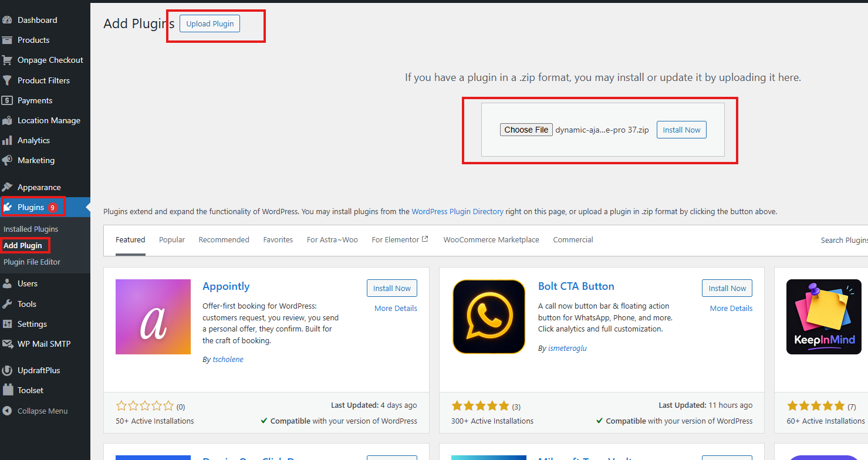Open the Plugin File Editor
This screenshot has height=460, width=868.
click(x=32, y=262)
